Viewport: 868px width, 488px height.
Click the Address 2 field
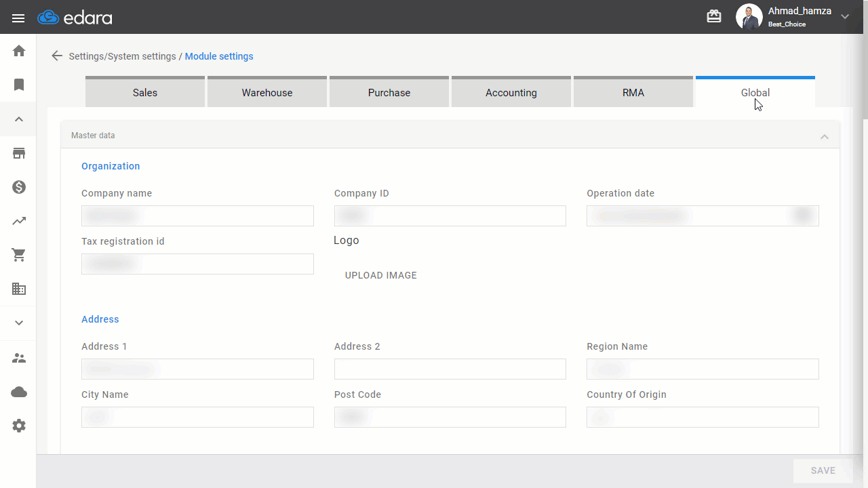450,369
